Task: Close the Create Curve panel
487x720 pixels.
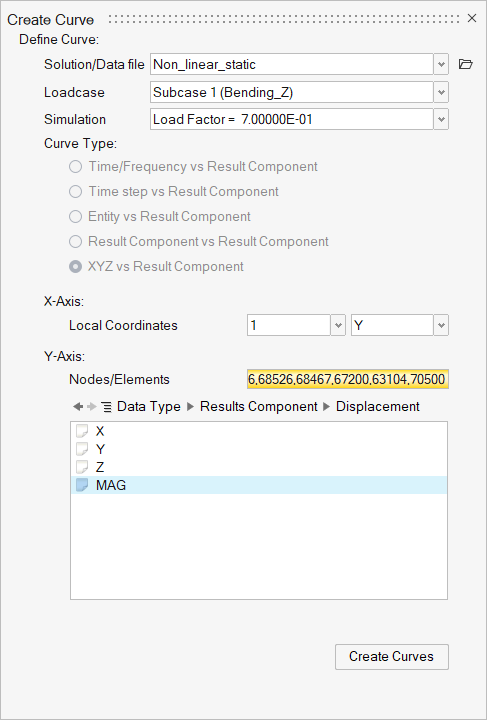Action: click(472, 18)
